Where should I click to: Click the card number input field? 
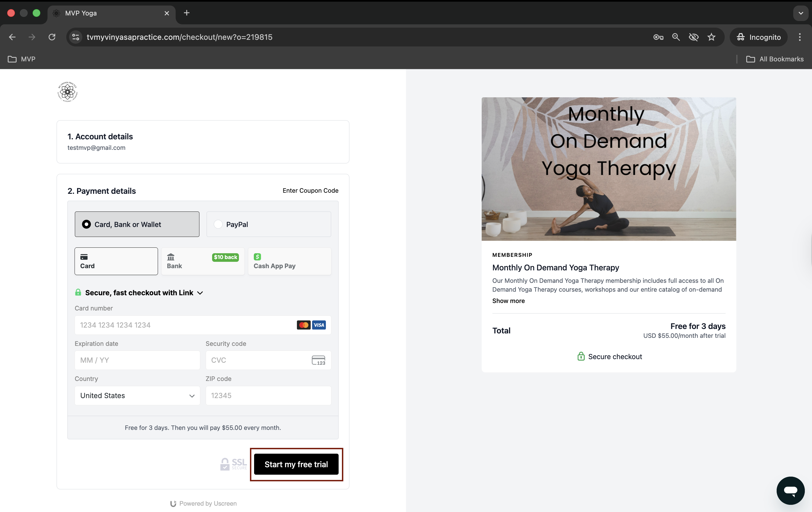tap(203, 325)
